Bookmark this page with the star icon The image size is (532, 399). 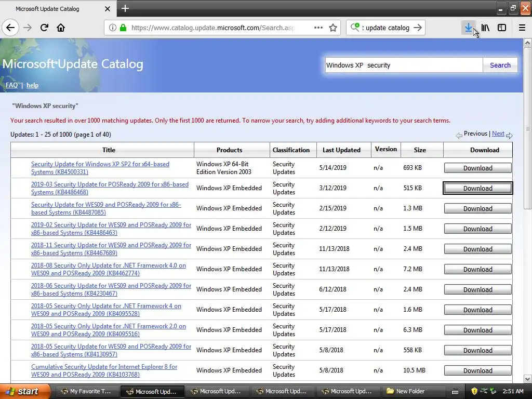(333, 28)
